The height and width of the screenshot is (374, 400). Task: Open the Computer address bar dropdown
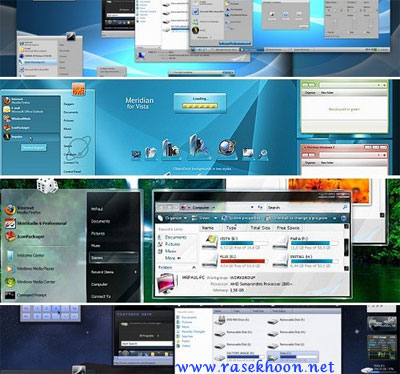(252, 207)
